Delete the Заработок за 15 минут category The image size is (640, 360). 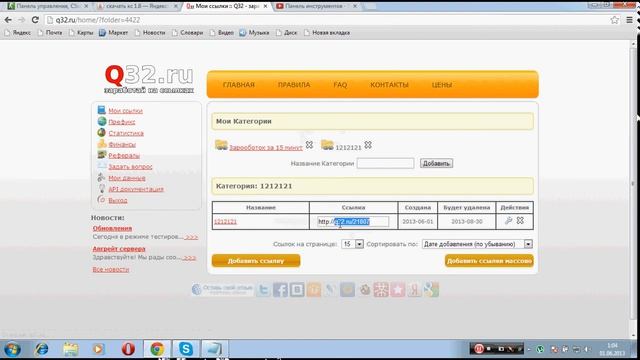pyautogui.click(x=309, y=145)
